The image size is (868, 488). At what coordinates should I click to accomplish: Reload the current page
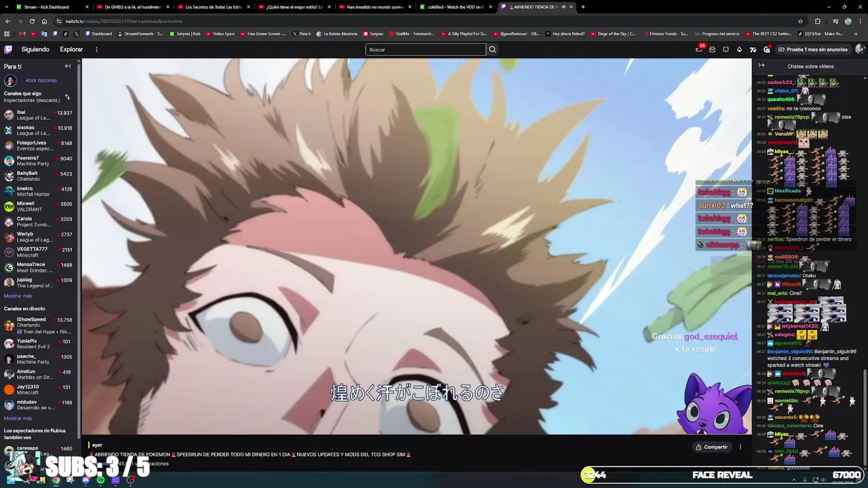click(x=32, y=21)
